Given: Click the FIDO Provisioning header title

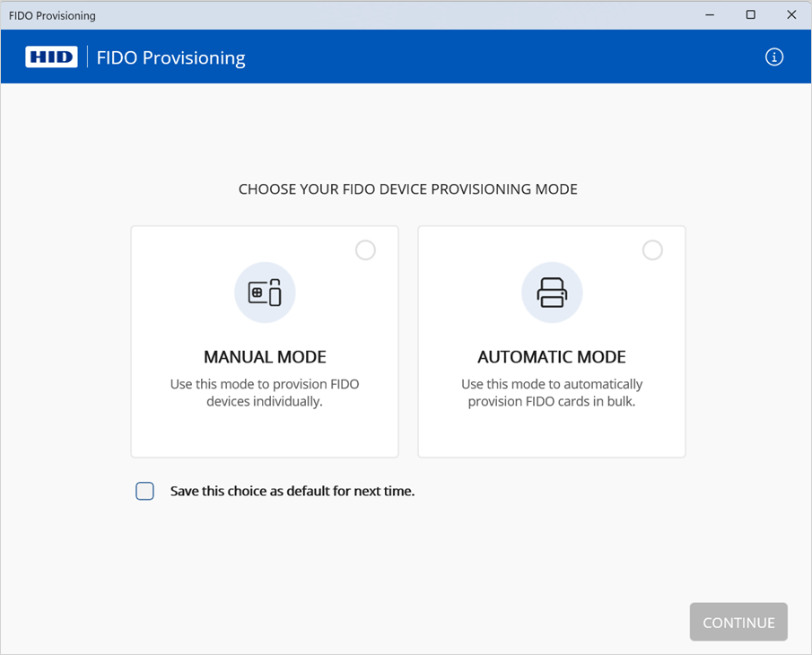Looking at the screenshot, I should tap(170, 57).
